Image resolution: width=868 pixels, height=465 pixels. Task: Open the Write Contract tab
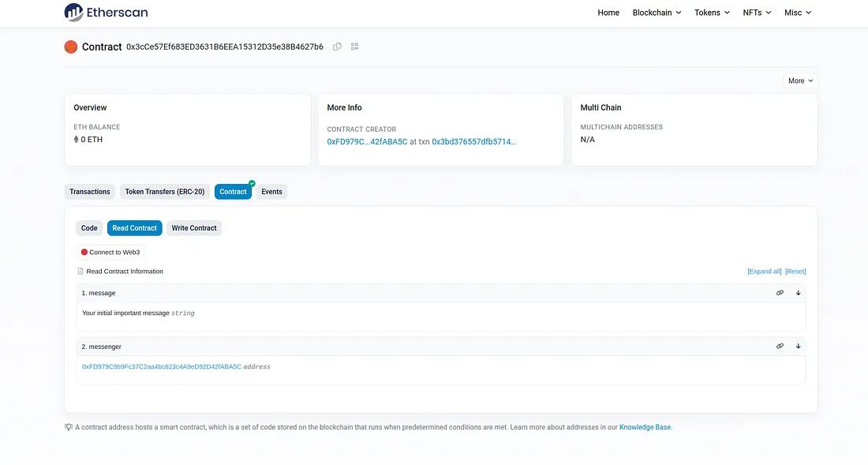[194, 228]
